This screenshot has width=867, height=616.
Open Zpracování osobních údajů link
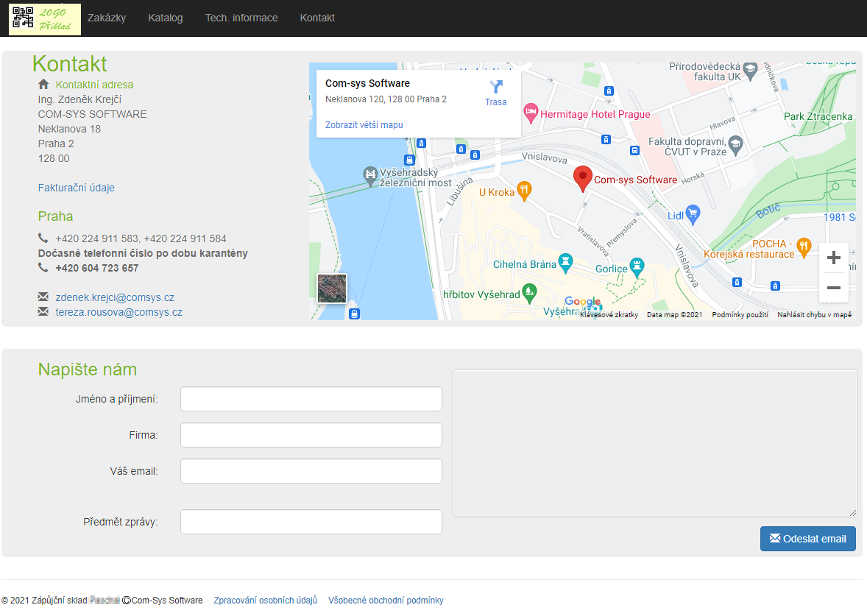[x=266, y=601]
